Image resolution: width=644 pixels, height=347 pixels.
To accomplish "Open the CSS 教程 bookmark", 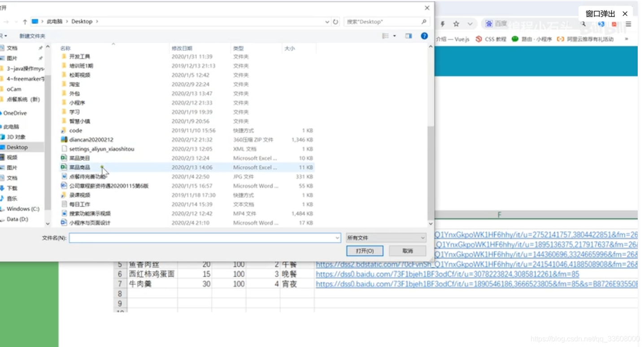I will coord(491,39).
